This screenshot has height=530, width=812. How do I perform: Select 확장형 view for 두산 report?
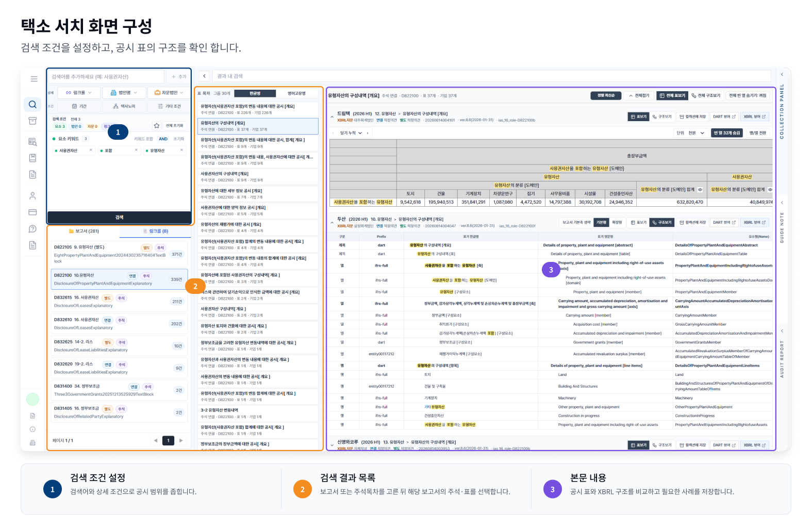click(x=617, y=222)
